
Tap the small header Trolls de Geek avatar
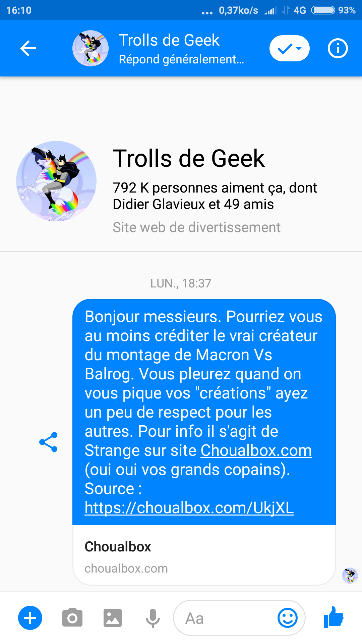pos(90,48)
